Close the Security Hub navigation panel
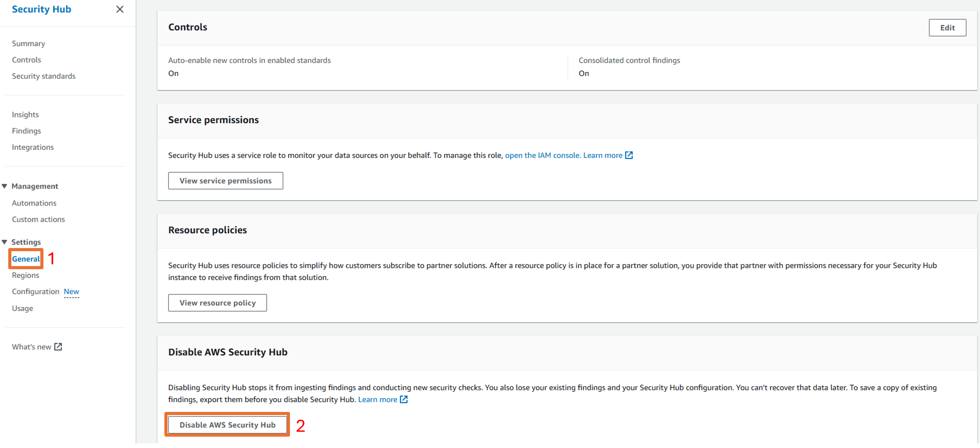 [120, 9]
